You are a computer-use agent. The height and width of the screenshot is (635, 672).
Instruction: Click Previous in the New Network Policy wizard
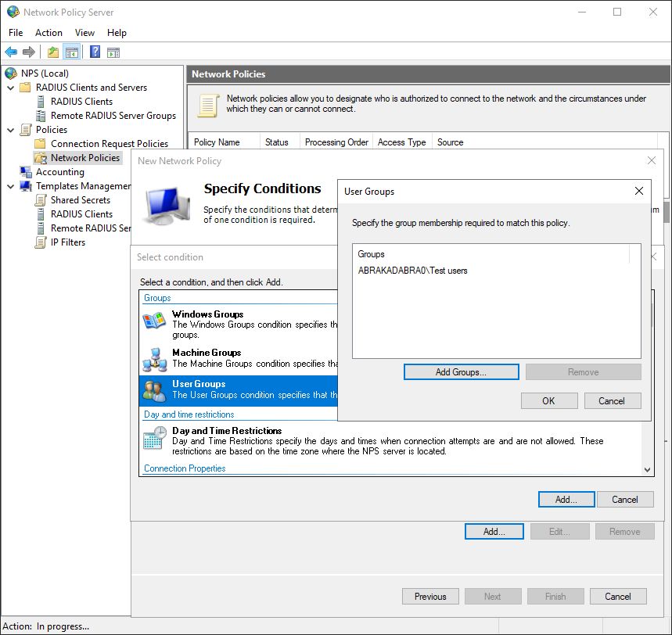point(430,597)
